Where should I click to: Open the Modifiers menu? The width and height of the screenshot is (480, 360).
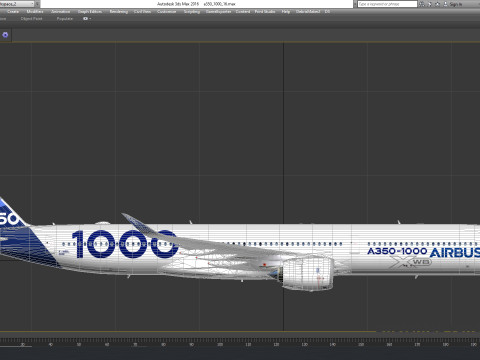coord(35,12)
